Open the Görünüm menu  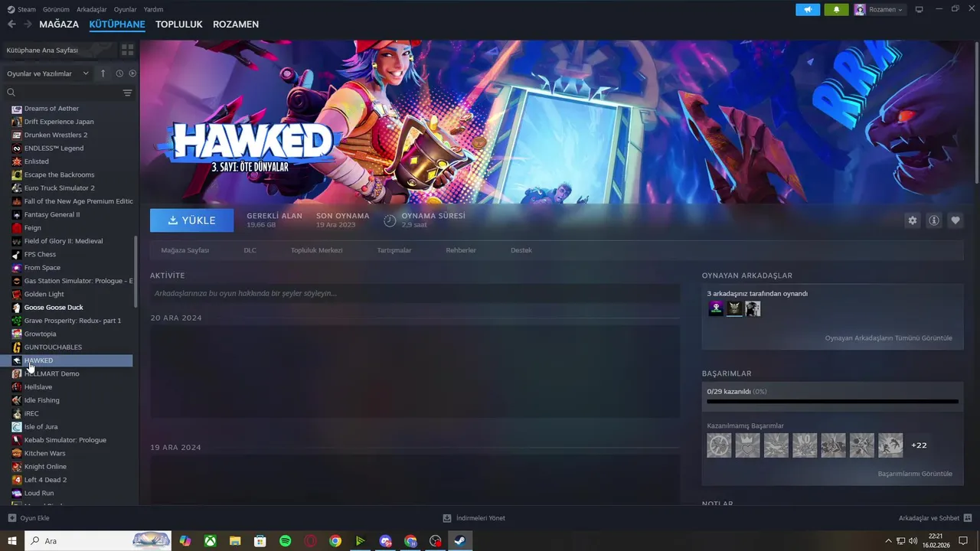[56, 9]
